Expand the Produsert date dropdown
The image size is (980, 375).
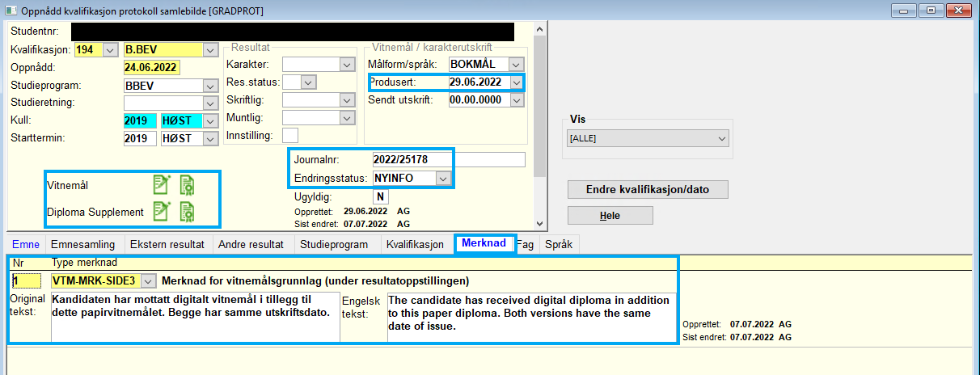pos(516,82)
